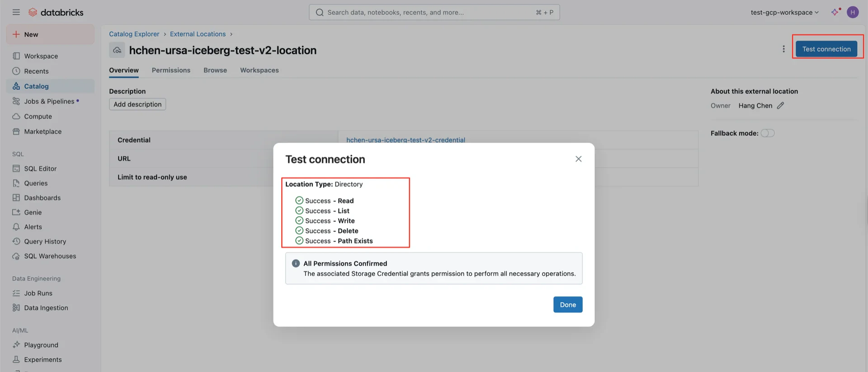Click the search data, notebooks field
868x372 pixels.
click(434, 12)
